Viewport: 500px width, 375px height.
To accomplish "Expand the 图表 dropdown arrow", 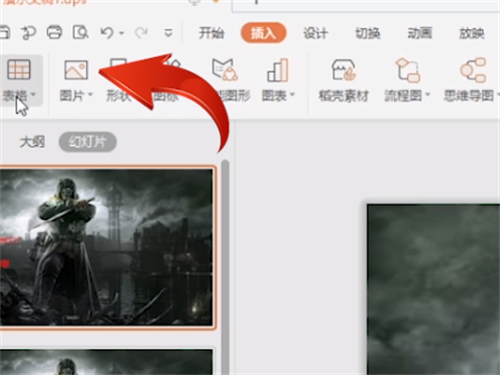I will tap(292, 95).
